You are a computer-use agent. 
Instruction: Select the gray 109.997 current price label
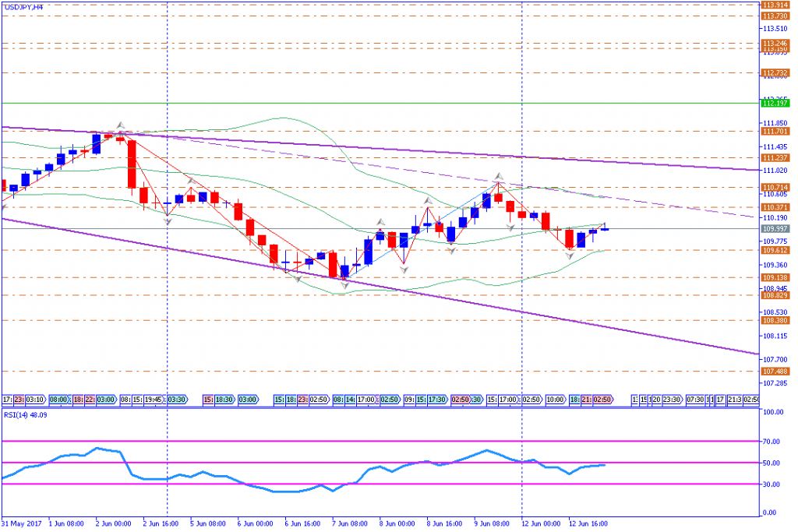[x=774, y=228]
